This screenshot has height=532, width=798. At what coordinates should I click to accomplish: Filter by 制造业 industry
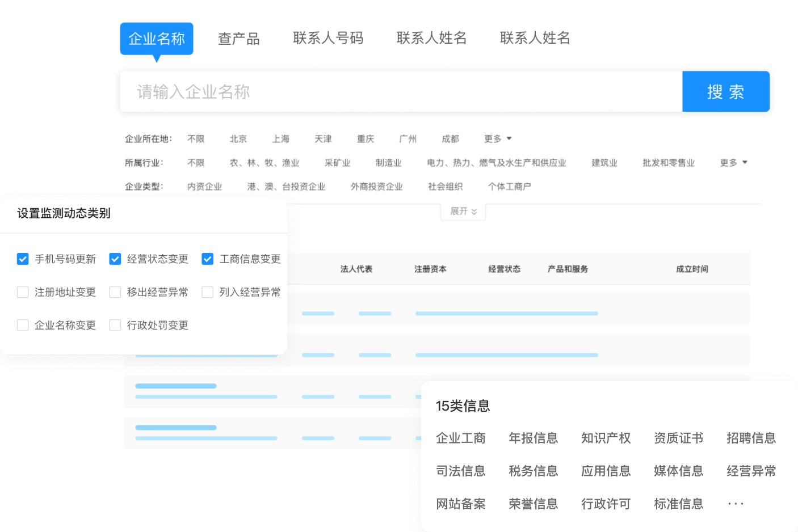point(388,162)
